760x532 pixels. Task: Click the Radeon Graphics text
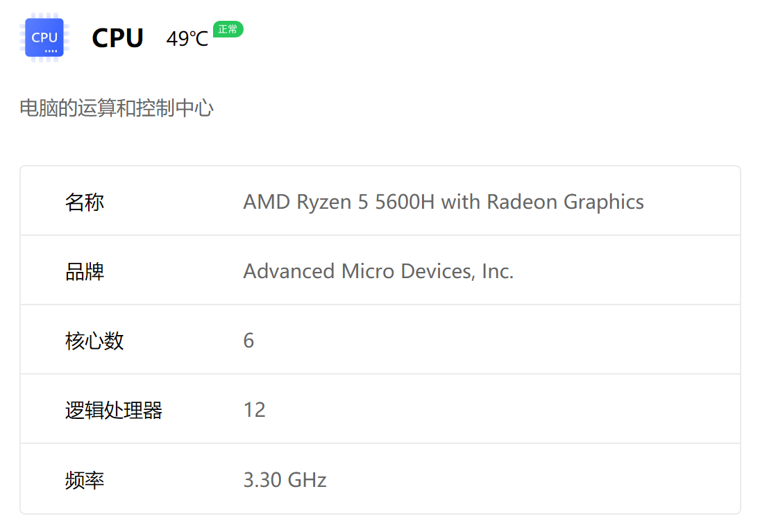point(565,202)
